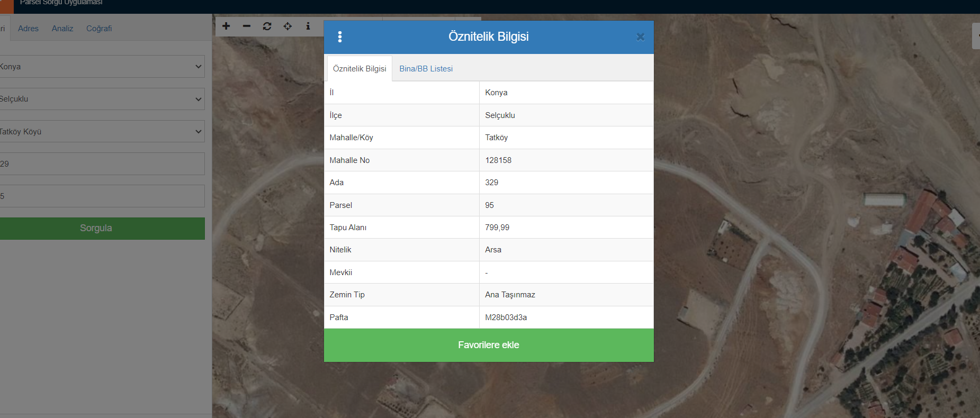Expand the Konya province dropdown
980x418 pixels.
click(x=102, y=67)
